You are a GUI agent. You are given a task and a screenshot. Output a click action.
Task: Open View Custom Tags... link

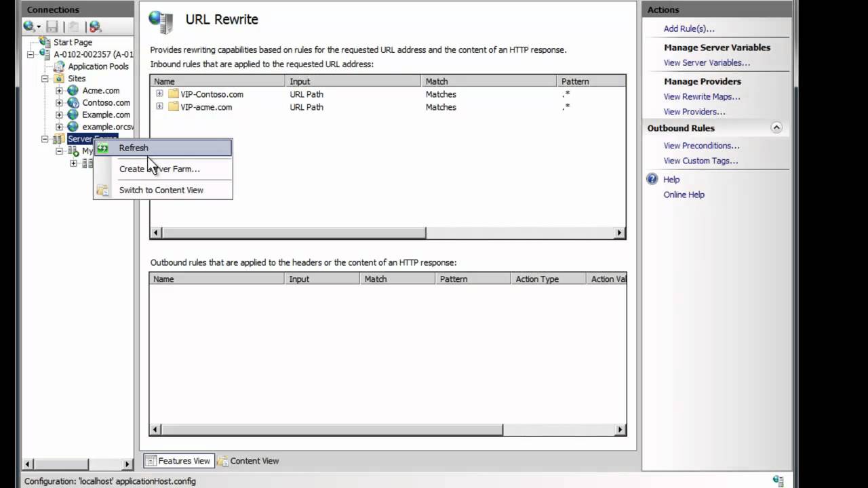tap(701, 161)
